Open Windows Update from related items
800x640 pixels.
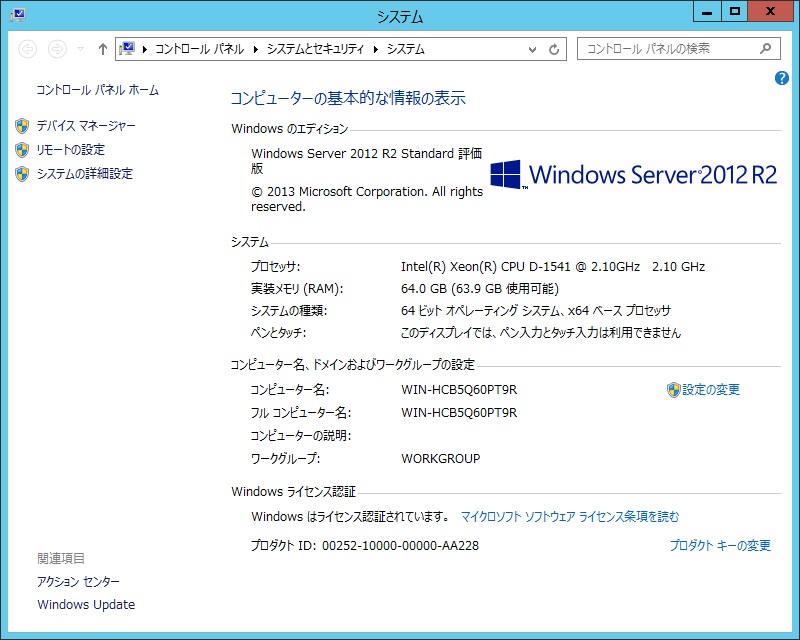coord(86,605)
